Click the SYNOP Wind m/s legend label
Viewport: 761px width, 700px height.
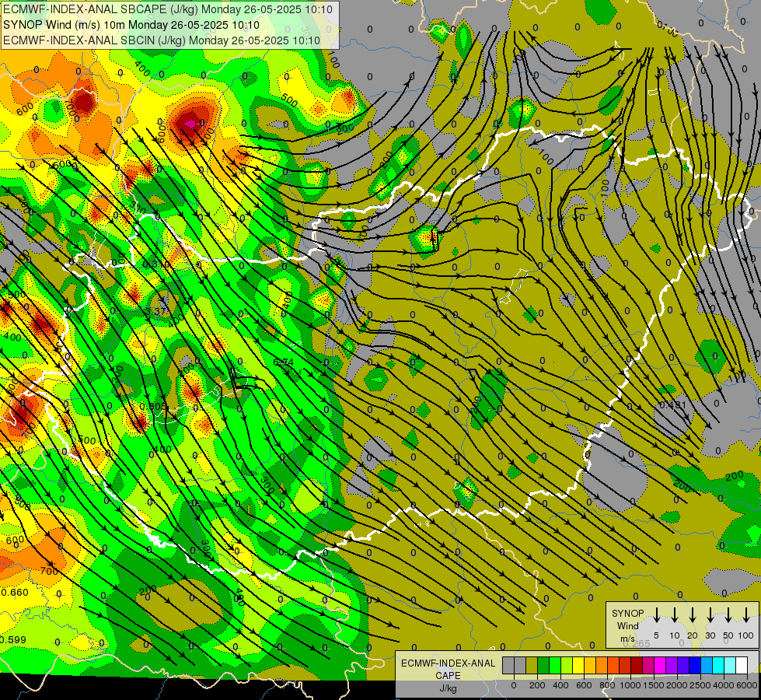627,625
